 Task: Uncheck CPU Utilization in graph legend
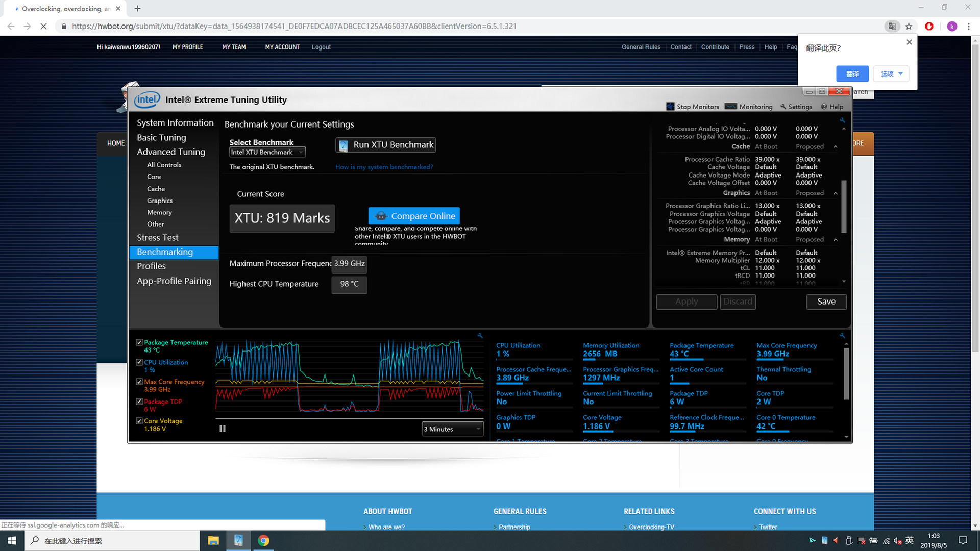pyautogui.click(x=139, y=362)
